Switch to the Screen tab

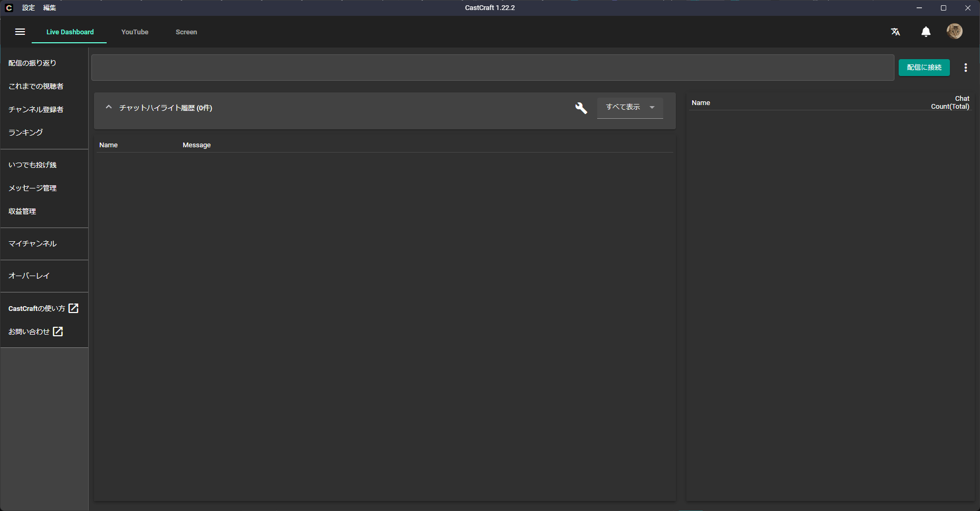(x=186, y=32)
